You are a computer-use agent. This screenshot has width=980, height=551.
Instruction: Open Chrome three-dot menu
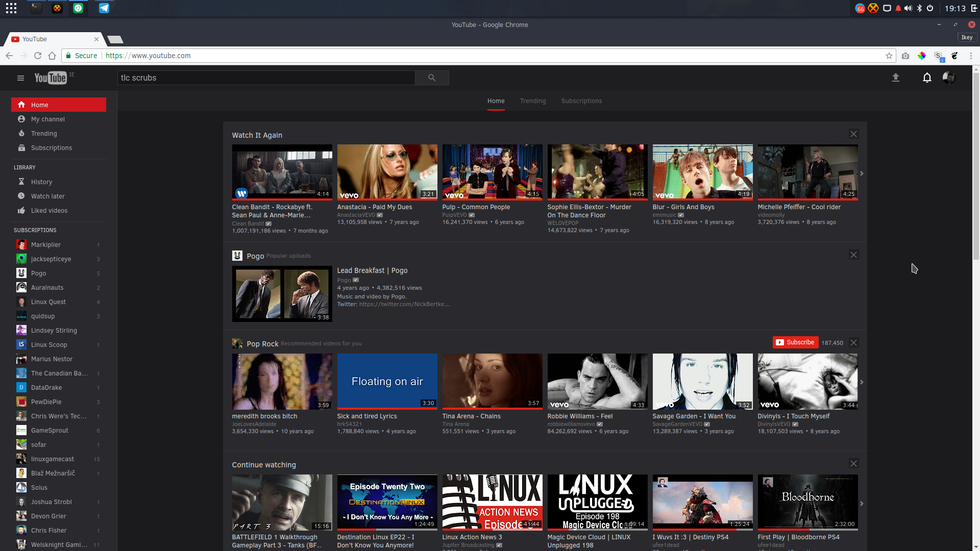point(971,56)
